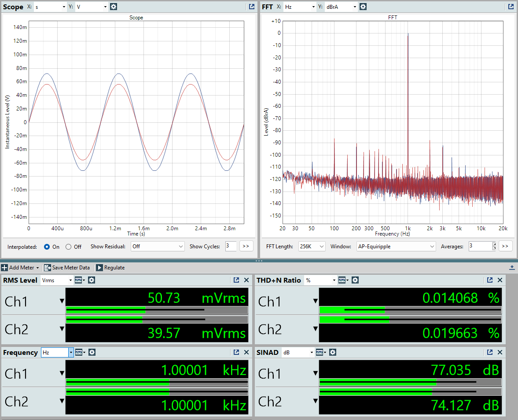The width and height of the screenshot is (518, 420).
Task: Pop out the THD+N Ratio meter
Action: coord(489,280)
